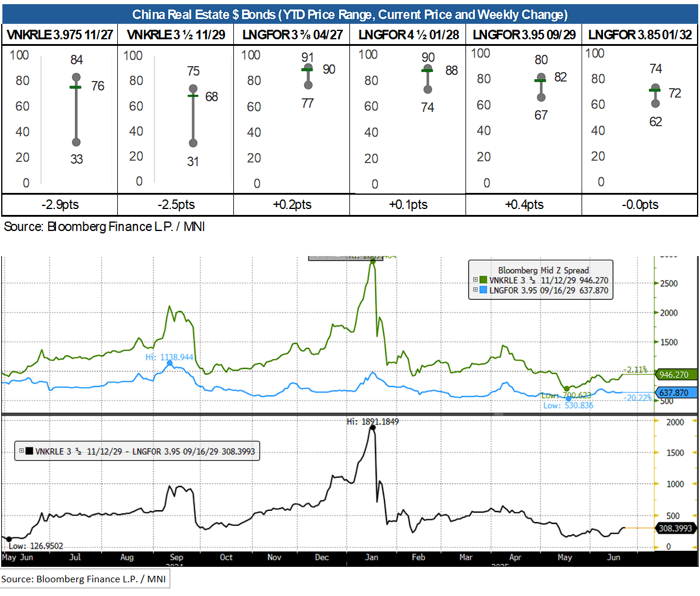The width and height of the screenshot is (700, 596).
Task: Select the green 946.270 axis value tag
Action: pos(676,375)
